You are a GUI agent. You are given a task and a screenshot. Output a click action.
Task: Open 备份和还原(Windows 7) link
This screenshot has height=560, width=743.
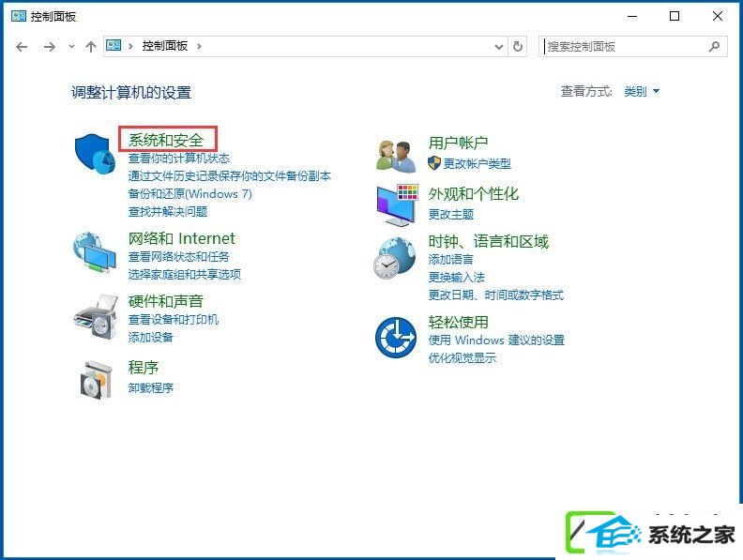[x=190, y=194]
